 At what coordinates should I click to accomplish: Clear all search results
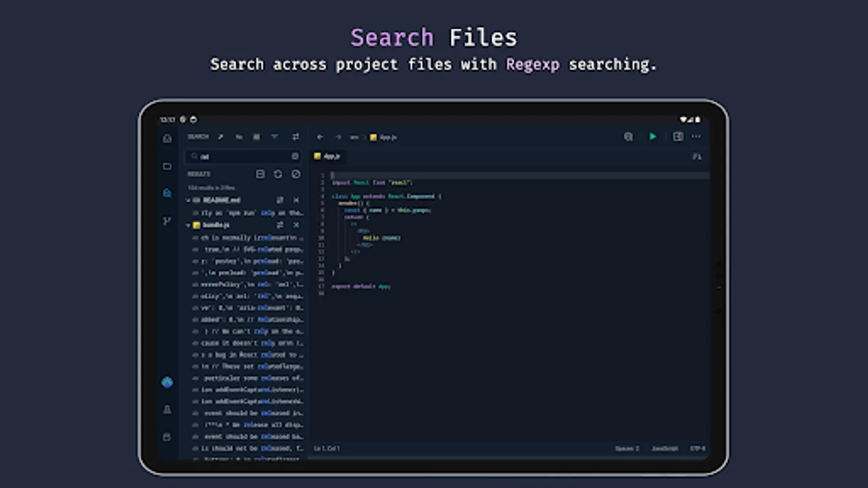(295, 174)
